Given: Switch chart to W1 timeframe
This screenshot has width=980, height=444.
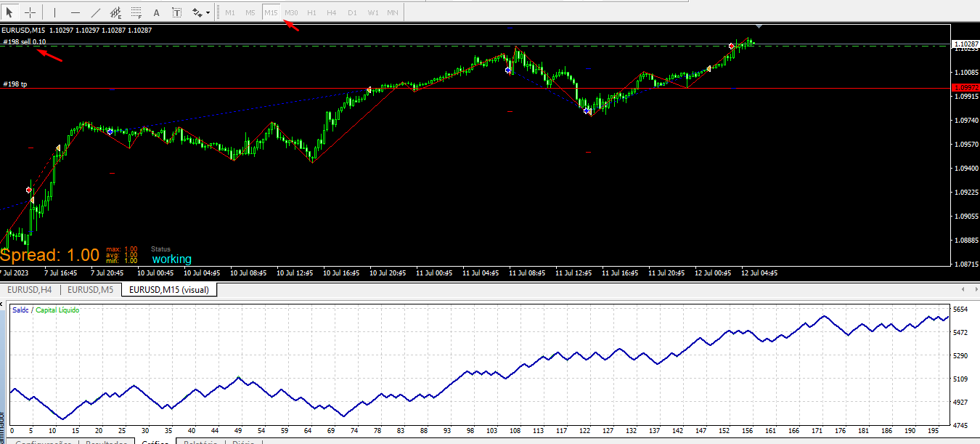Looking at the screenshot, I should pos(372,12).
